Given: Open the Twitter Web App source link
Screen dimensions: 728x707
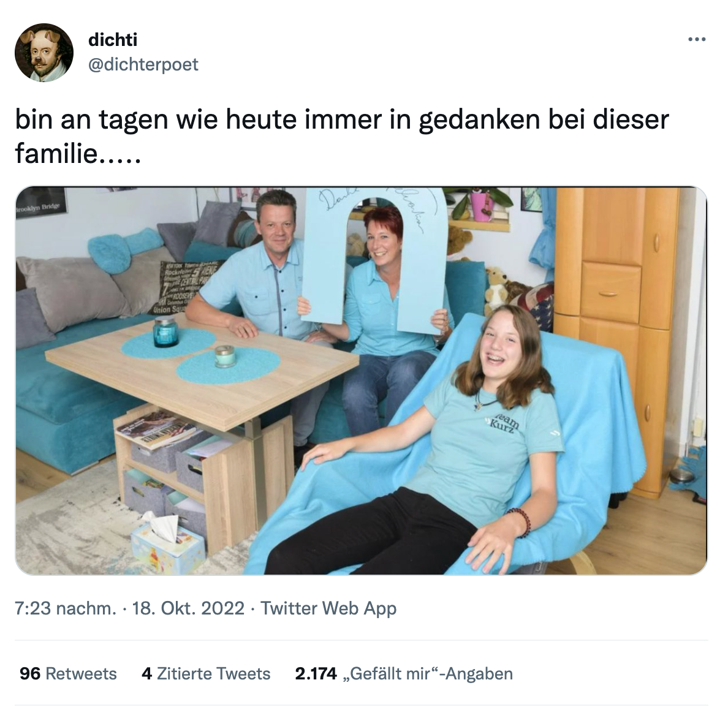Looking at the screenshot, I should 328,608.
